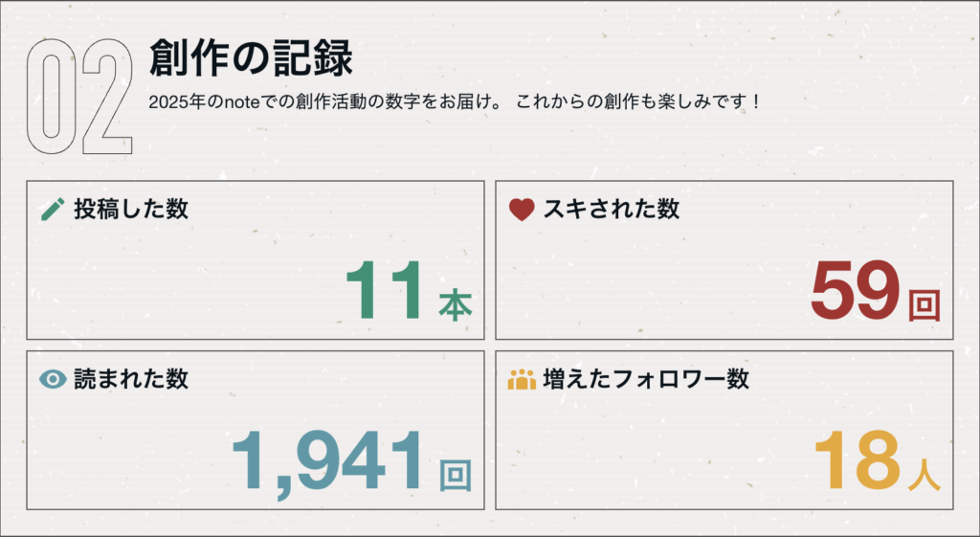Select the スキされた数 label
The width and height of the screenshot is (980, 537).
click(x=612, y=209)
